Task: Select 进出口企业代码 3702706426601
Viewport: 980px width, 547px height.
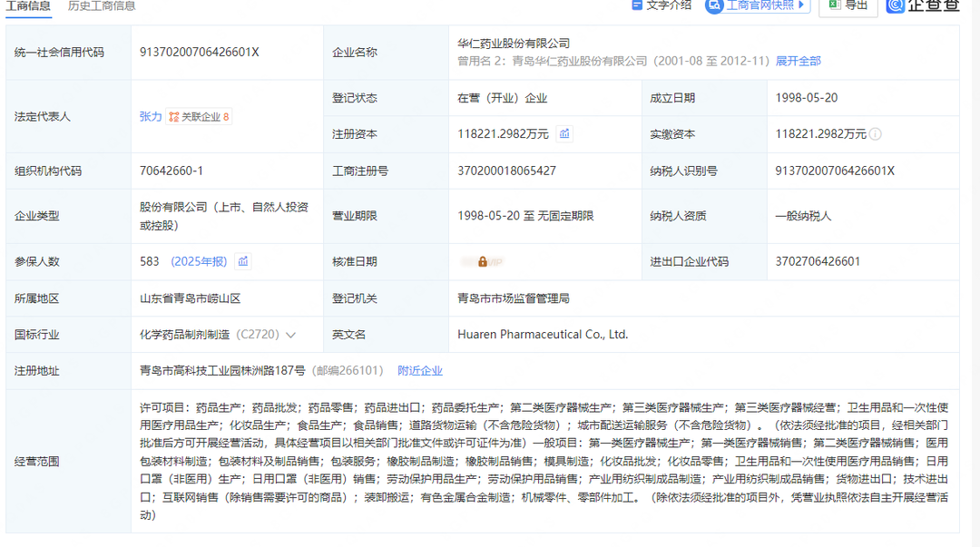Action: click(x=818, y=261)
